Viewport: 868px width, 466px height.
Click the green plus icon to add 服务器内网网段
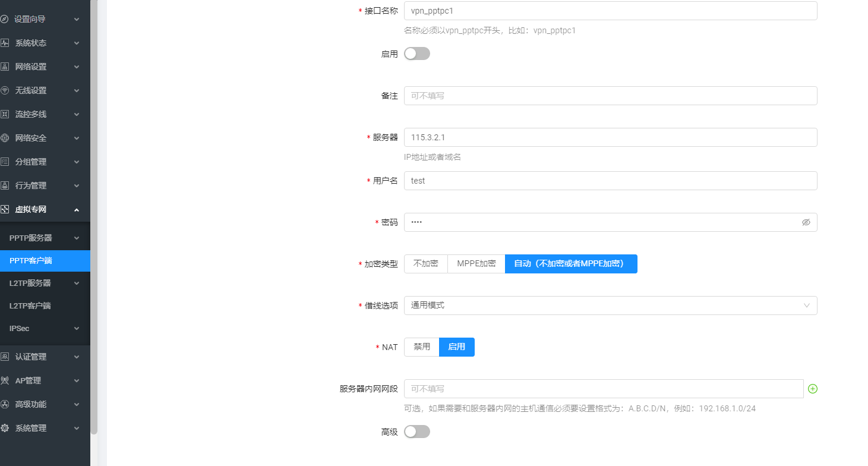click(x=813, y=389)
